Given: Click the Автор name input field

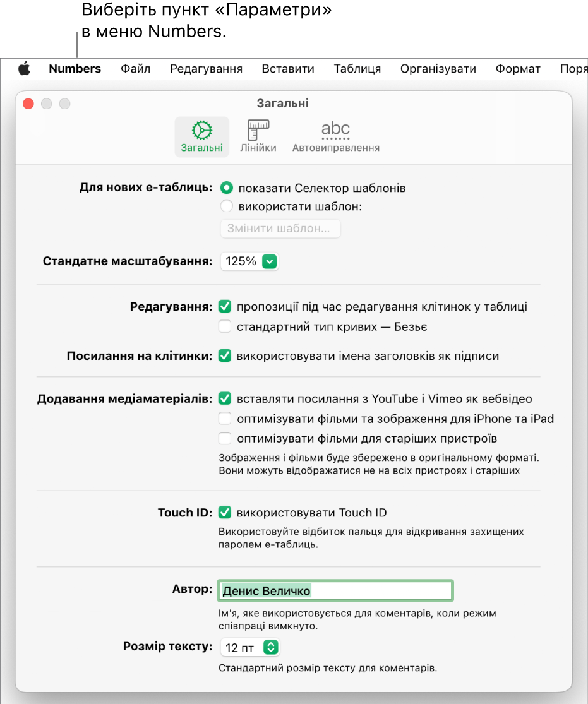Looking at the screenshot, I should click(x=335, y=590).
